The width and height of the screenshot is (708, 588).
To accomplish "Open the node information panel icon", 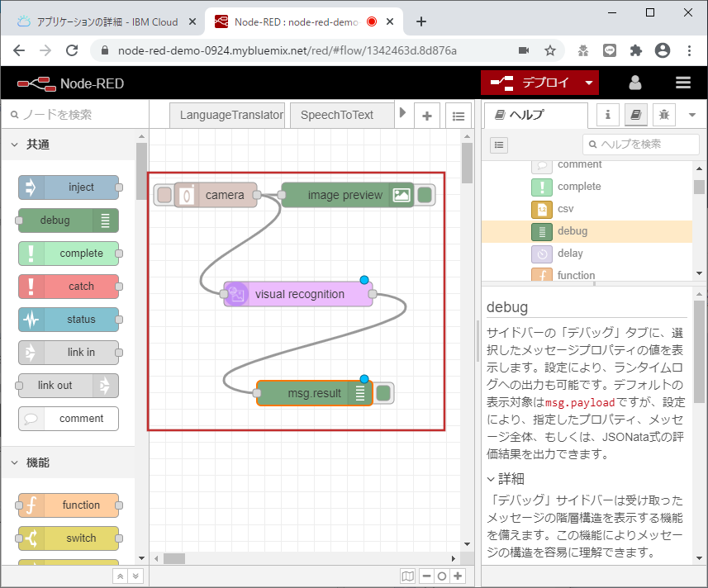I will tap(607, 115).
